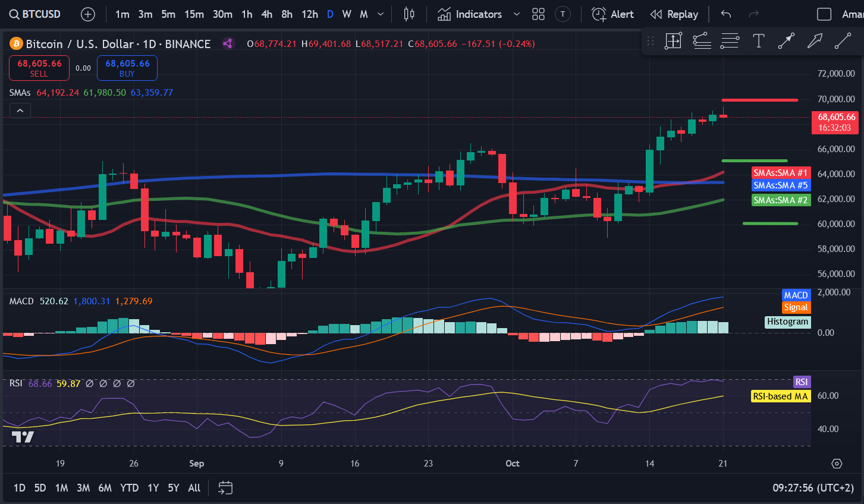
Task: Grab the drawing favorites toolbar drag handle
Action: click(651, 41)
